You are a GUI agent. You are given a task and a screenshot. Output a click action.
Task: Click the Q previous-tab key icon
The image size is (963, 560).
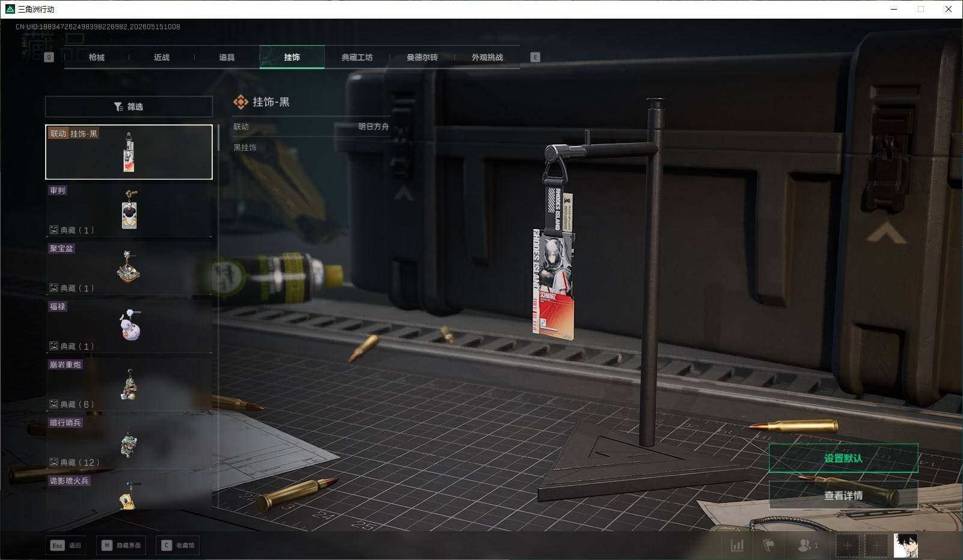49,57
